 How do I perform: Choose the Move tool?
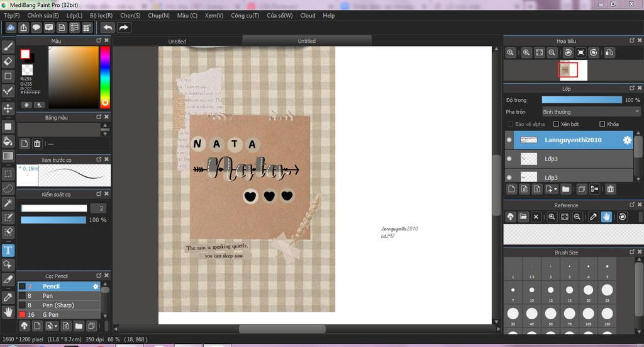click(8, 108)
